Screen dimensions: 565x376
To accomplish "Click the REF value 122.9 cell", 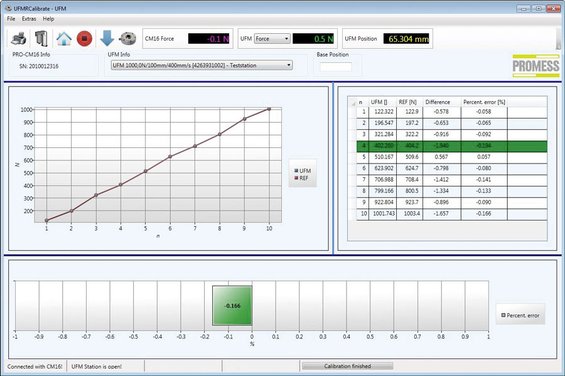I will pos(409,112).
